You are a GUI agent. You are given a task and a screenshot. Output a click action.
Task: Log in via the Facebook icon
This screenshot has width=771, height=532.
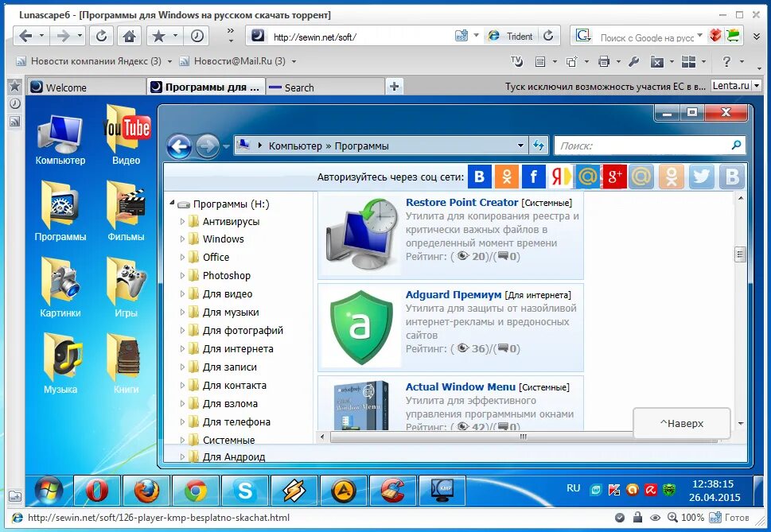[x=534, y=177]
